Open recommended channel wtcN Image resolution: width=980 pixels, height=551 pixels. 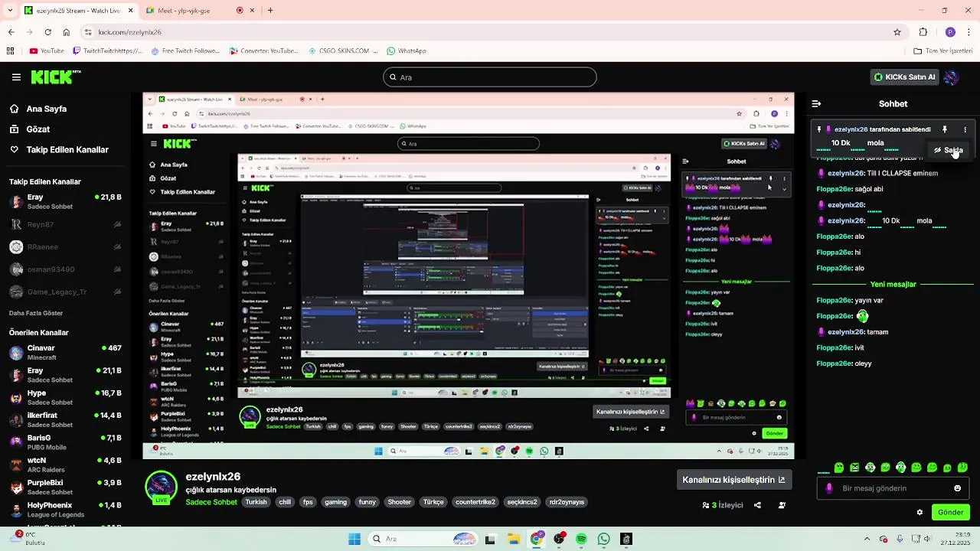[x=65, y=465]
